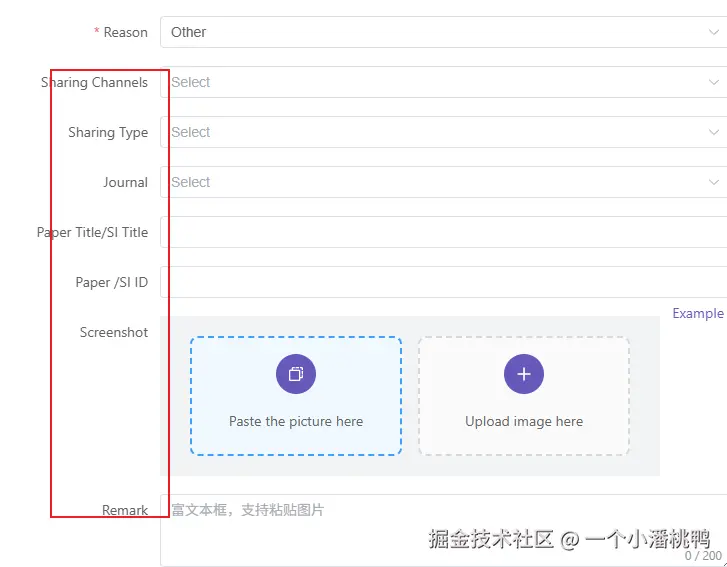Click the Reason field label
This screenshot has width=727, height=567.
[x=125, y=32]
